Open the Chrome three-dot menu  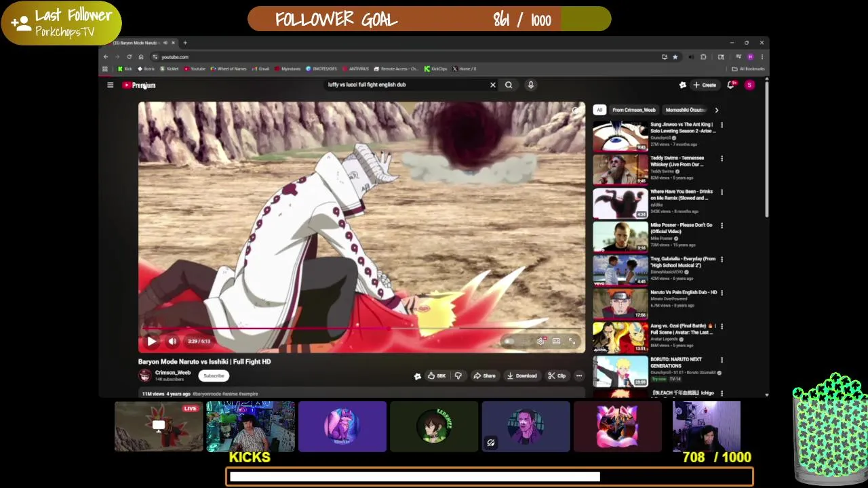(x=762, y=57)
